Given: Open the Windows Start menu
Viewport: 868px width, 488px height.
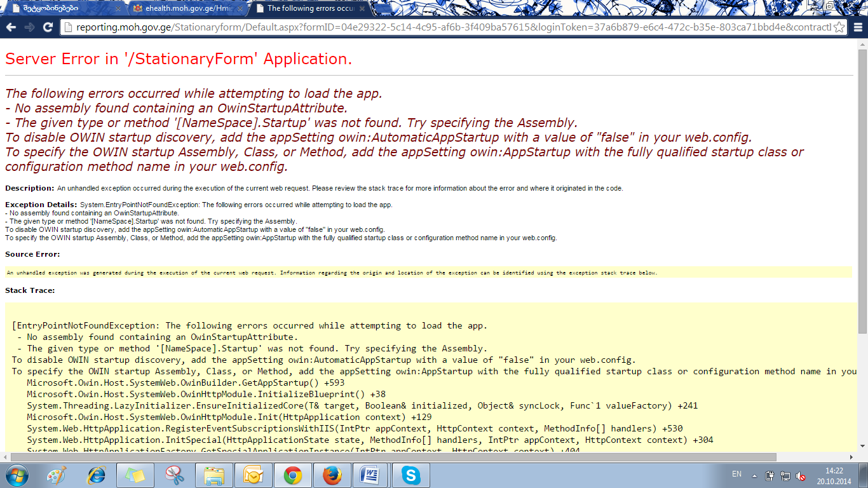Looking at the screenshot, I should [17, 475].
